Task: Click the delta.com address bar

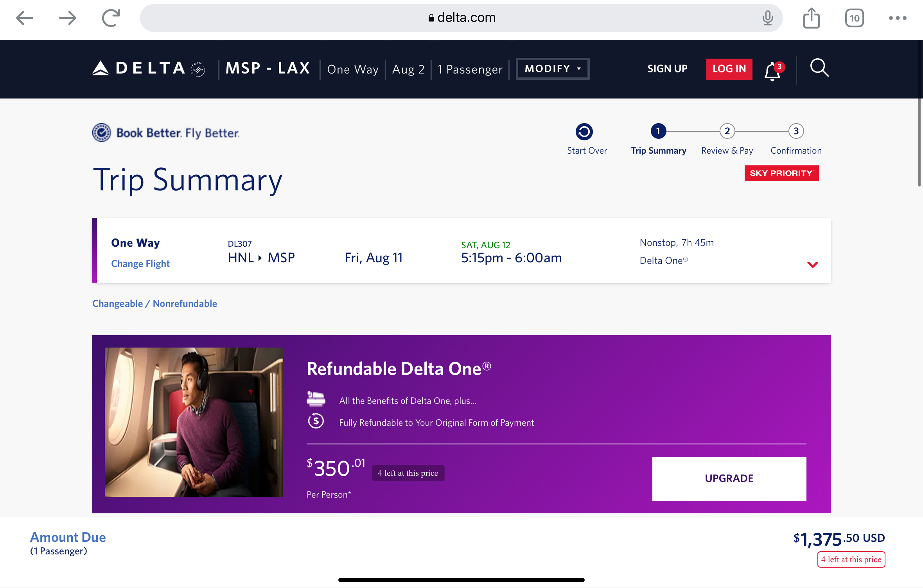Action: (x=461, y=18)
